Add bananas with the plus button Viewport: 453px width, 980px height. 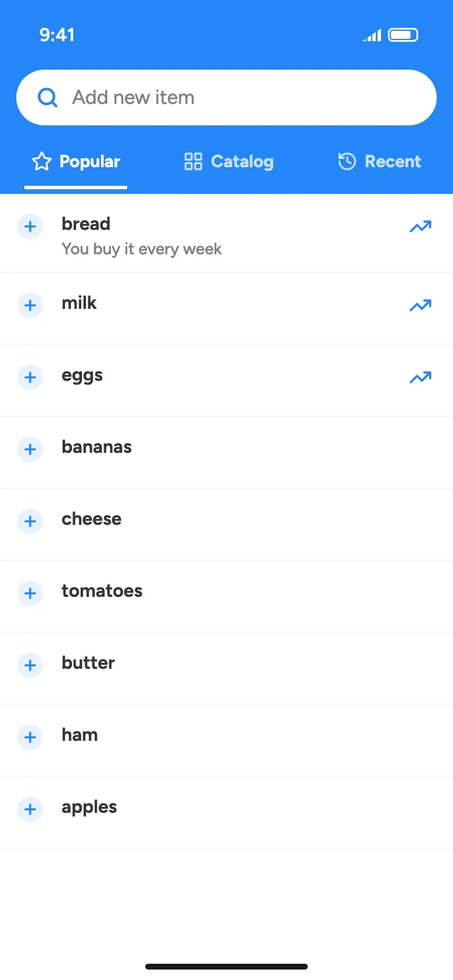[30, 449]
